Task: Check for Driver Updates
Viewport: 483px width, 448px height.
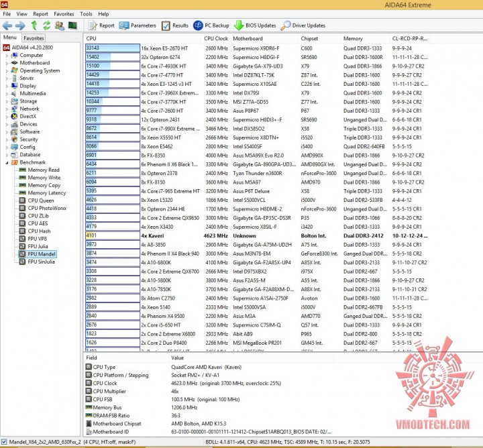Action: pos(303,25)
